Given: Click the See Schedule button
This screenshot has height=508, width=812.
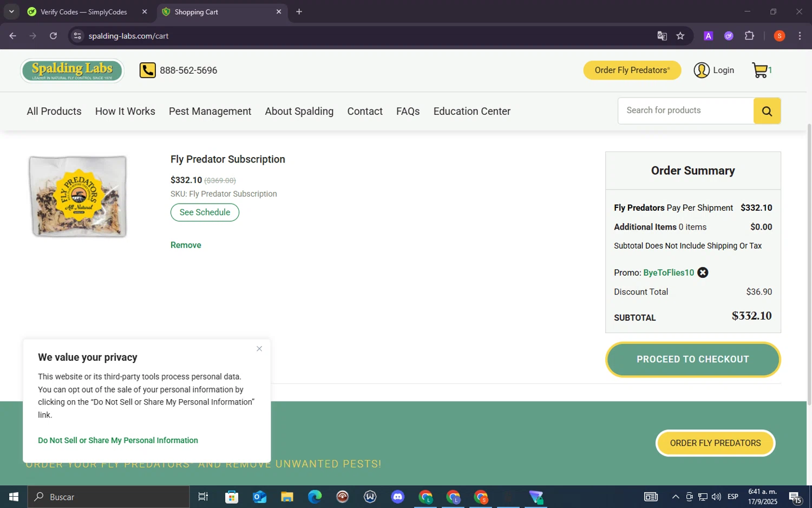Looking at the screenshot, I should coord(205,212).
